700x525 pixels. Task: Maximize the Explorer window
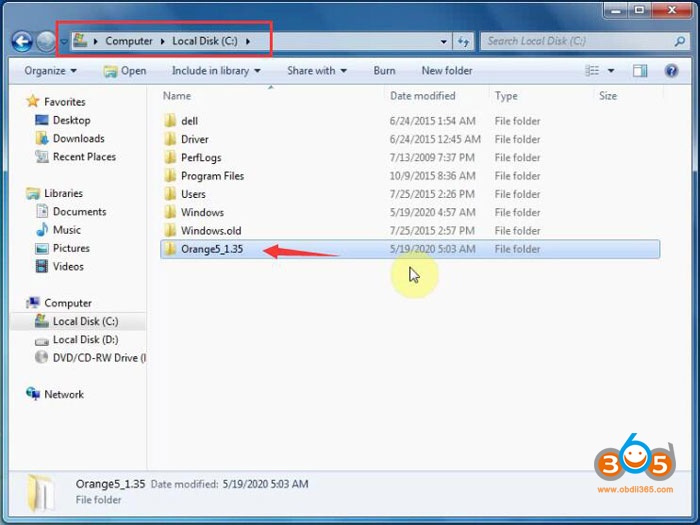639,9
